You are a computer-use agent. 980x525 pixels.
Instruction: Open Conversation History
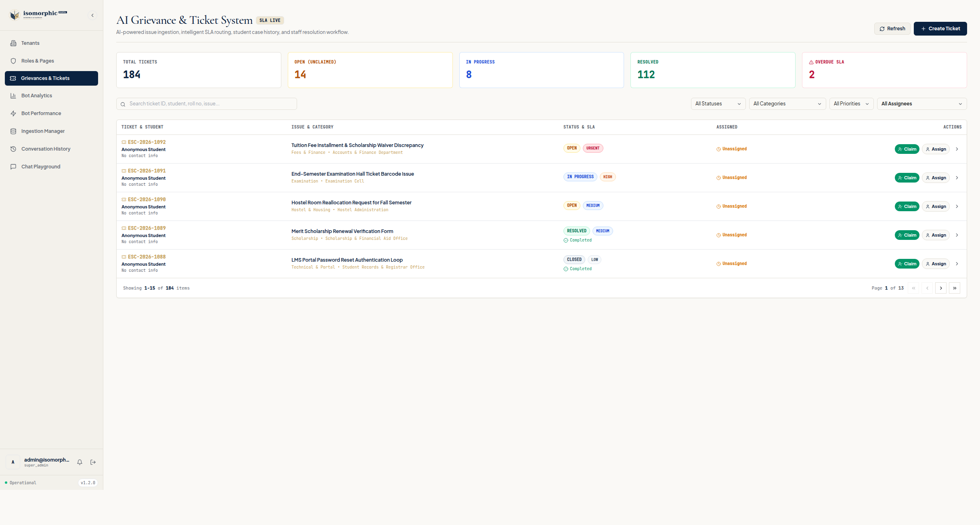(51, 149)
